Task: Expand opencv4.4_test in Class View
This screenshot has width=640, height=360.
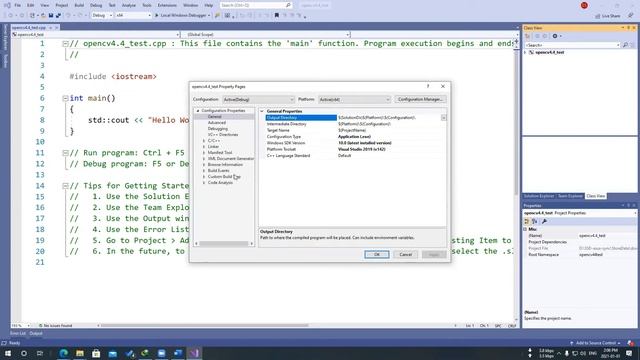Action: [526, 52]
